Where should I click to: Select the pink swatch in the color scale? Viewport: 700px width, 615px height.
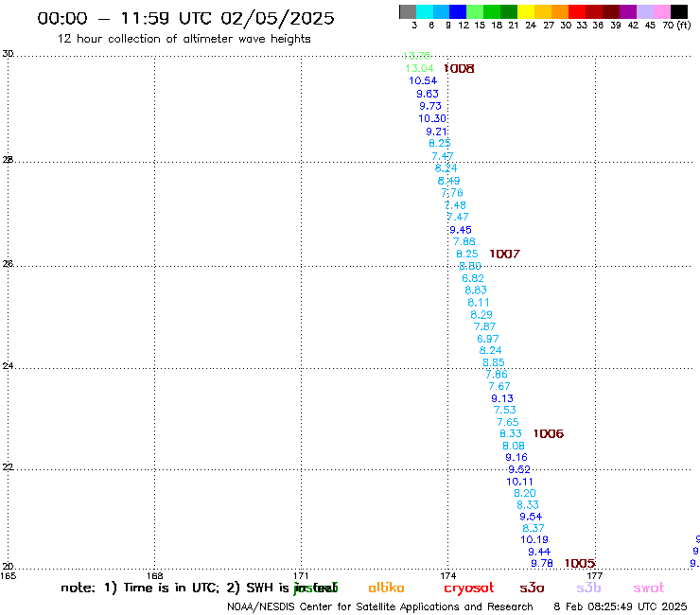pos(662,11)
